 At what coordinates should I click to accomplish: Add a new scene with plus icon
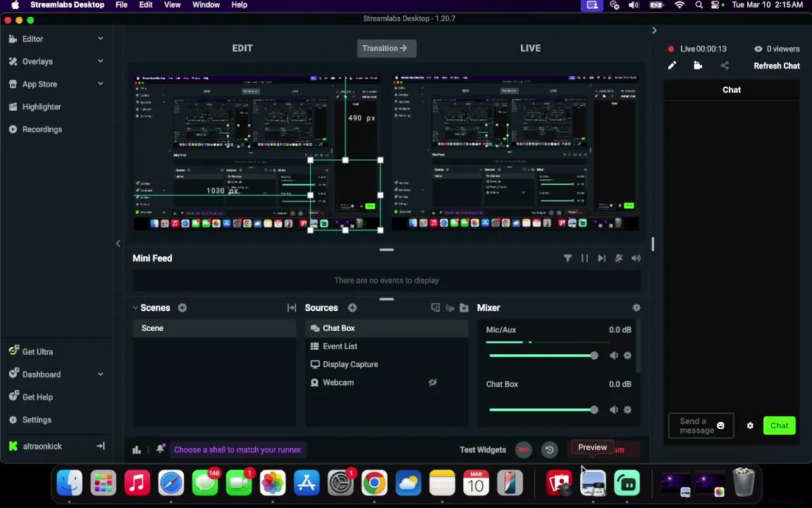point(183,308)
